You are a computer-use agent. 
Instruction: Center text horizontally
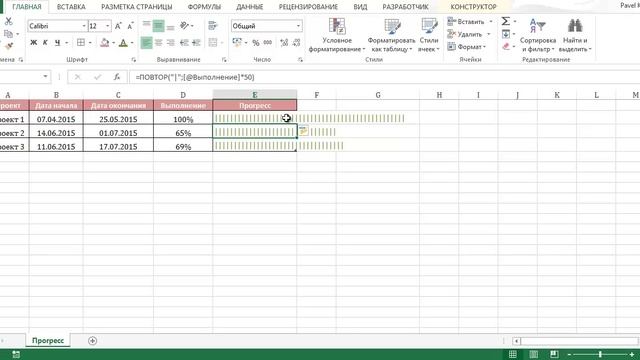(x=158, y=42)
